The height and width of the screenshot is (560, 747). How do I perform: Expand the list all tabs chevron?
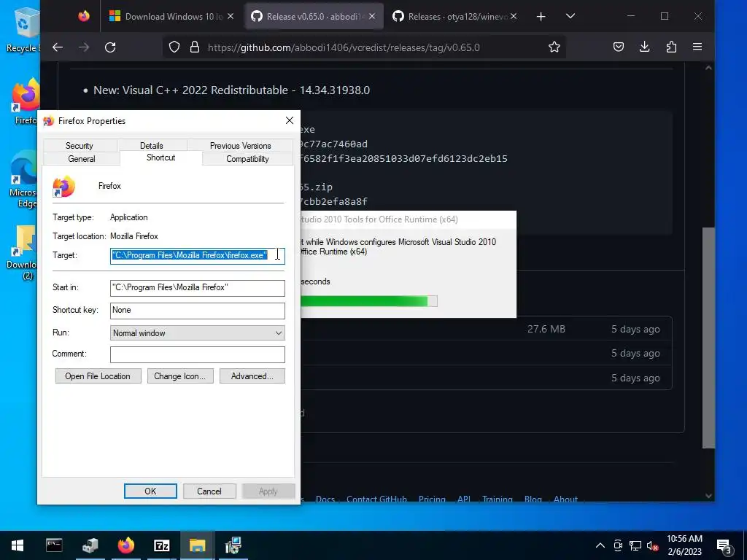tap(570, 16)
